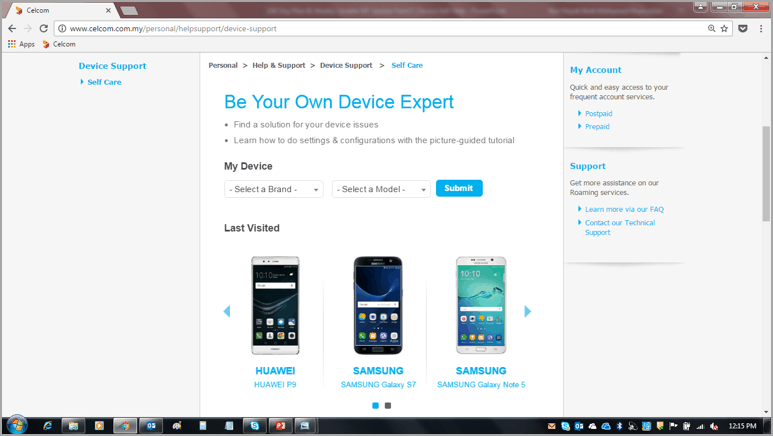This screenshot has height=436, width=773.
Task: Open the Postpaid account link
Action: coord(598,113)
